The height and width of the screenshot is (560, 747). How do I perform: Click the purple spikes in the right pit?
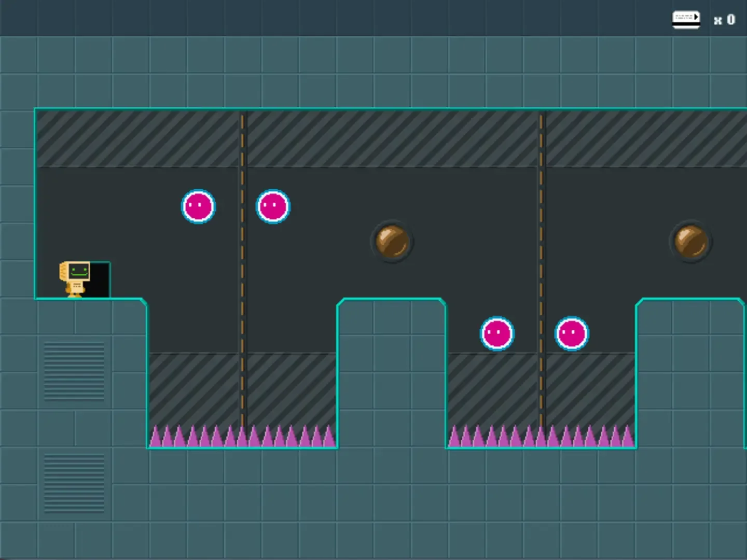click(x=541, y=437)
